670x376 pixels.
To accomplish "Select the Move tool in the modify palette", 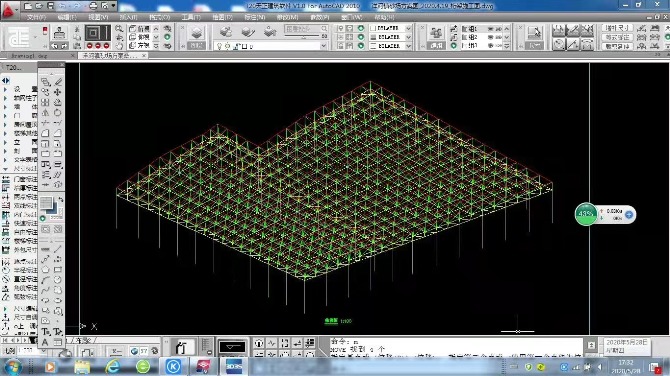I will click(x=58, y=92).
